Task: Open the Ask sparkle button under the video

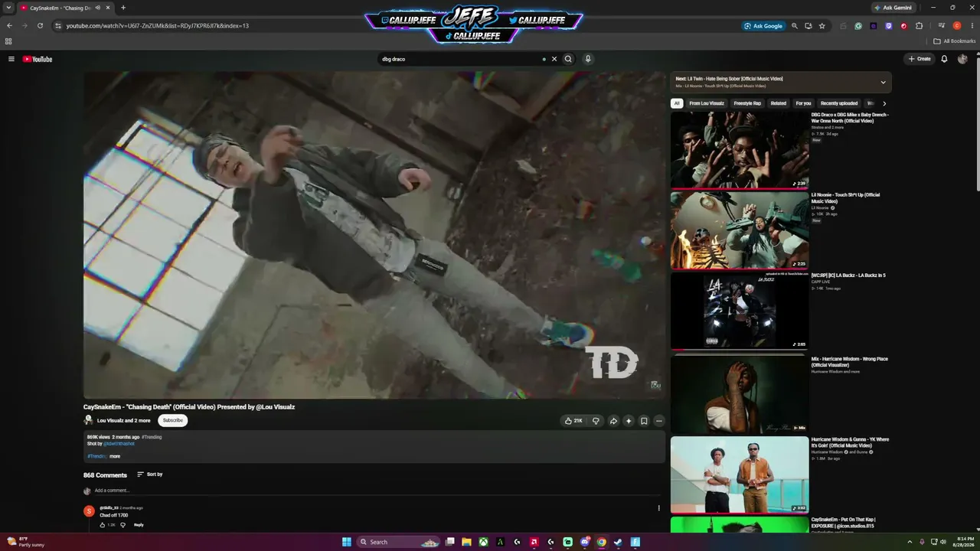Action: pos(629,421)
